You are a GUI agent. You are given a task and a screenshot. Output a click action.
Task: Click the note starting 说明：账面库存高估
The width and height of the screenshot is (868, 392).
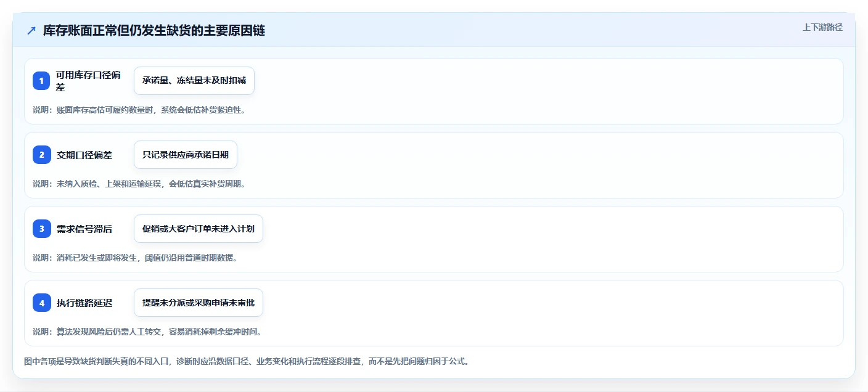139,110
